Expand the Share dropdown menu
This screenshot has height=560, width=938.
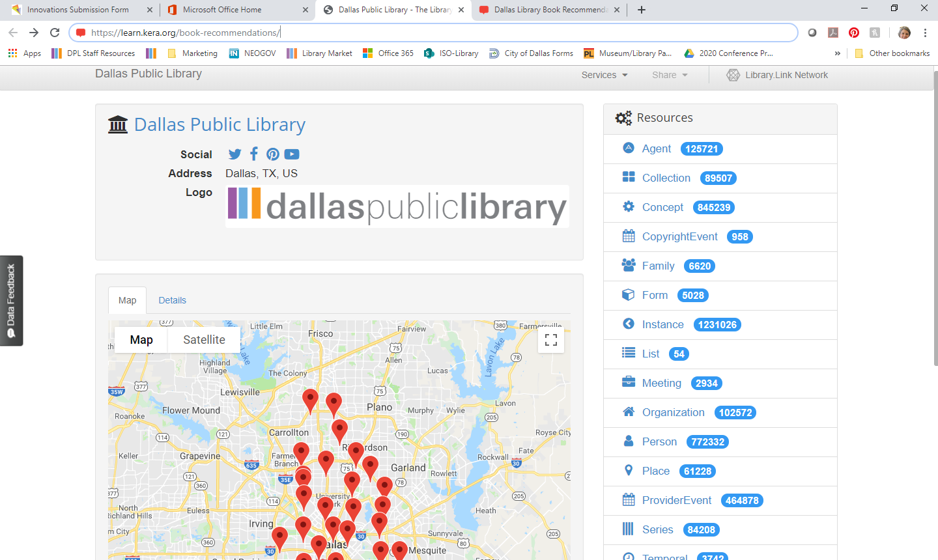[x=670, y=75]
